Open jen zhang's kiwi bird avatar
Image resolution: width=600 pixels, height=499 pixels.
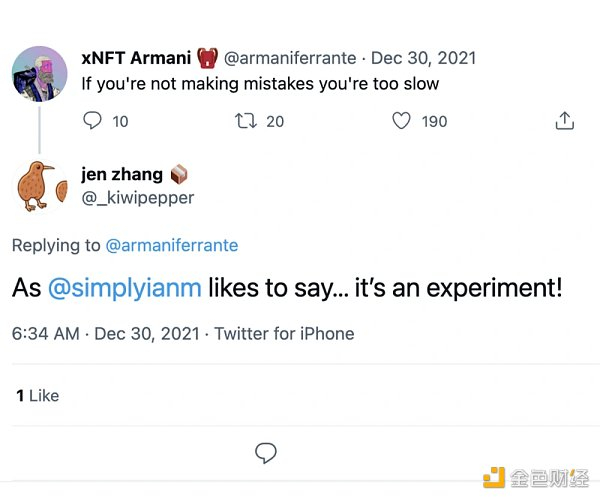[39, 186]
